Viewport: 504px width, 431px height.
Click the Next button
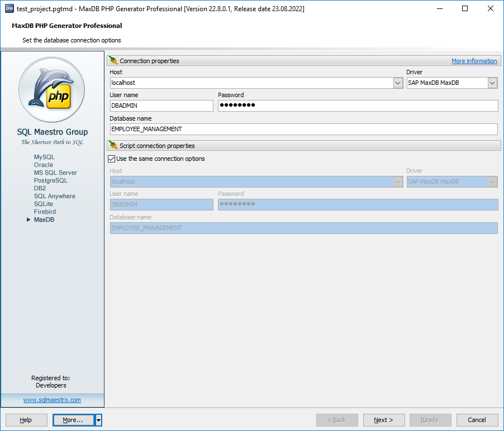pos(383,420)
